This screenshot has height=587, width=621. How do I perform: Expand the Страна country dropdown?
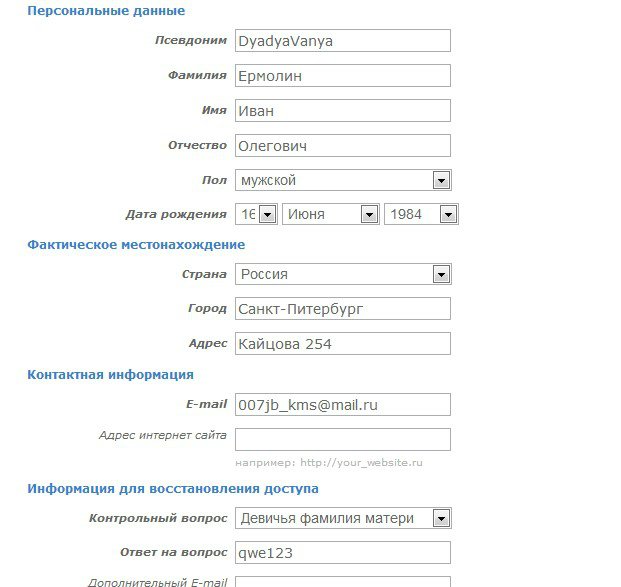coord(343,274)
